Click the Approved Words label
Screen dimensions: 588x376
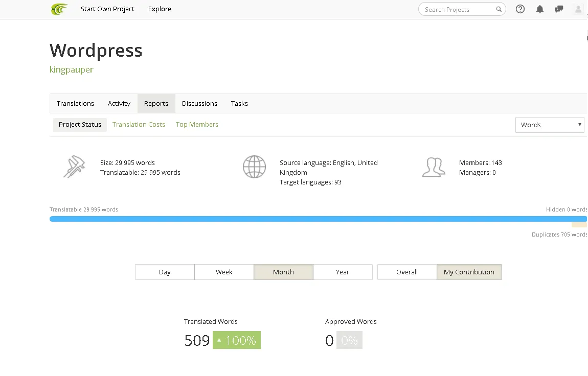[x=351, y=321]
